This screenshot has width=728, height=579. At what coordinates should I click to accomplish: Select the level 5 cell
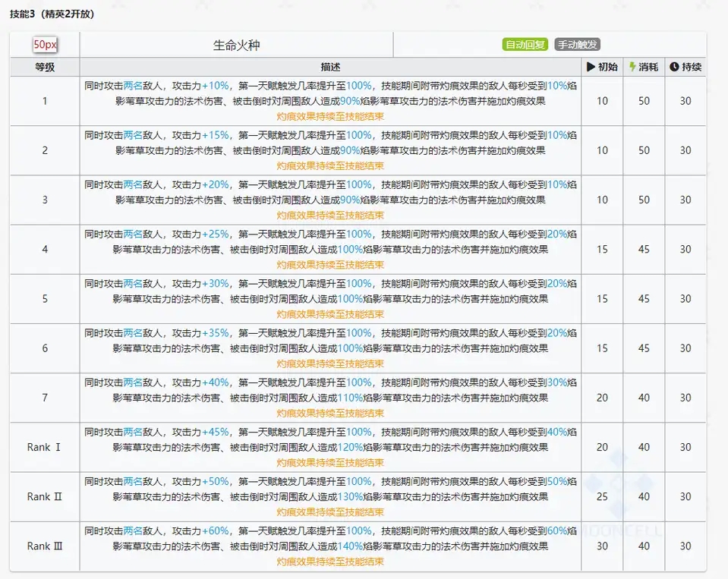click(45, 299)
